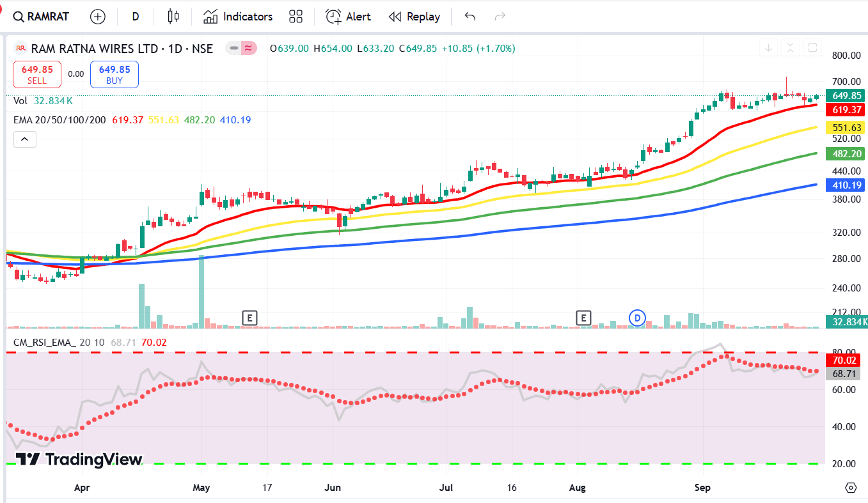Click the collapse pane icon
The width and height of the screenshot is (868, 503).
791,48
